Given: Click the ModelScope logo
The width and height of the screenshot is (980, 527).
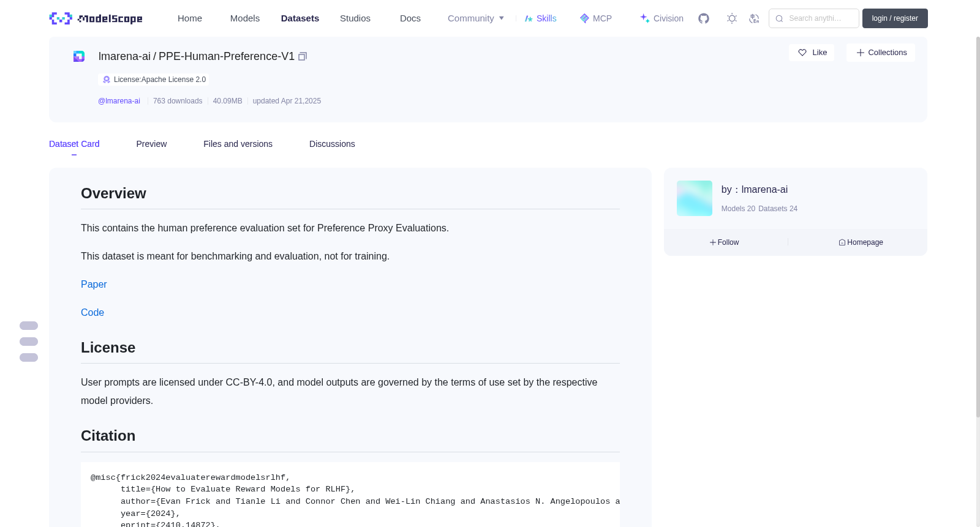Looking at the screenshot, I should tap(96, 18).
